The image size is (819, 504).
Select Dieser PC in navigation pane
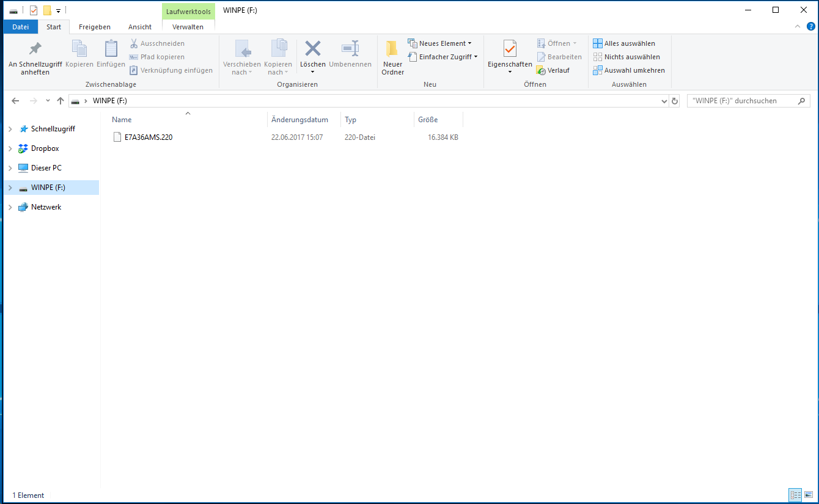46,168
